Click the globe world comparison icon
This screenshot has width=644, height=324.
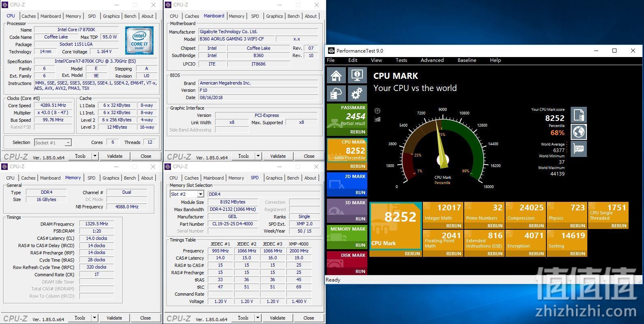click(579, 132)
